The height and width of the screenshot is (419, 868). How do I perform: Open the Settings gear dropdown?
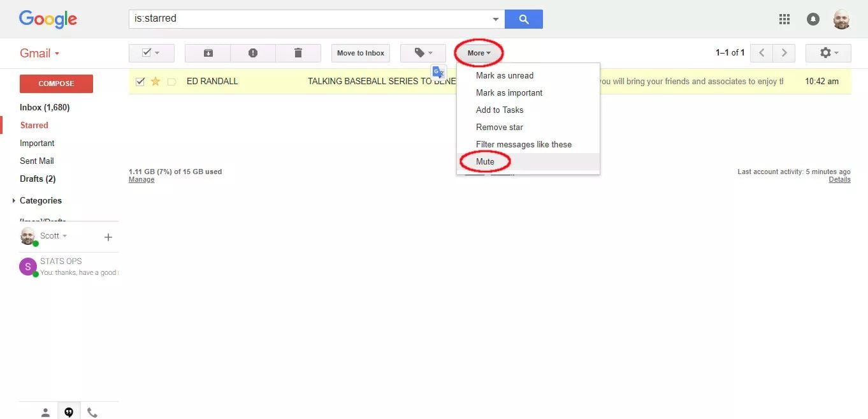[828, 53]
